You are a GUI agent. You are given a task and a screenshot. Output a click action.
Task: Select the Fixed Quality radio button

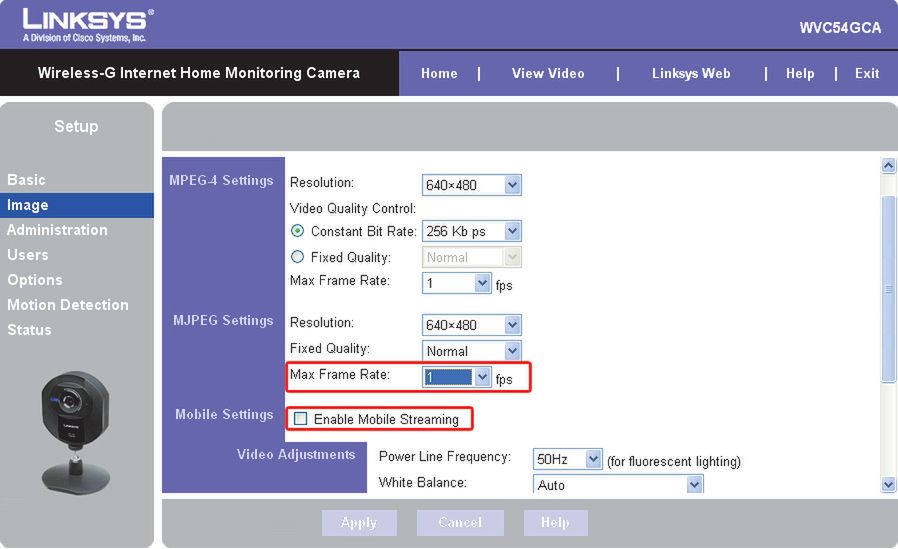tap(297, 256)
